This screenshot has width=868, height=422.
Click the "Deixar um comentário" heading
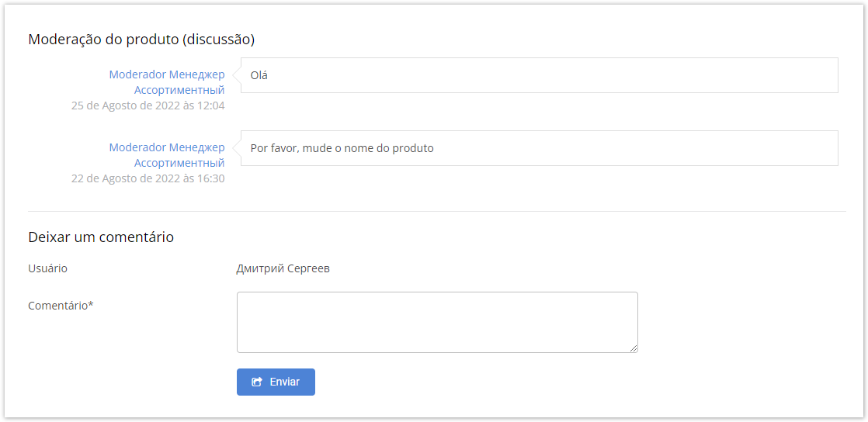pyautogui.click(x=101, y=237)
